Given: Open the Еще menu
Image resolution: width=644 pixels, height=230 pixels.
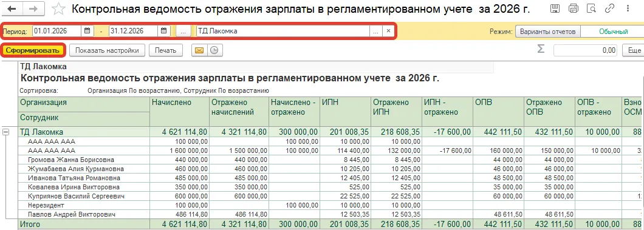Looking at the screenshot, I should point(633,50).
